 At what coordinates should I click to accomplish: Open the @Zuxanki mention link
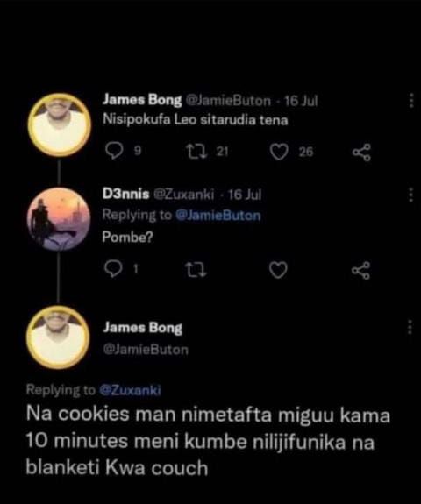point(130,390)
